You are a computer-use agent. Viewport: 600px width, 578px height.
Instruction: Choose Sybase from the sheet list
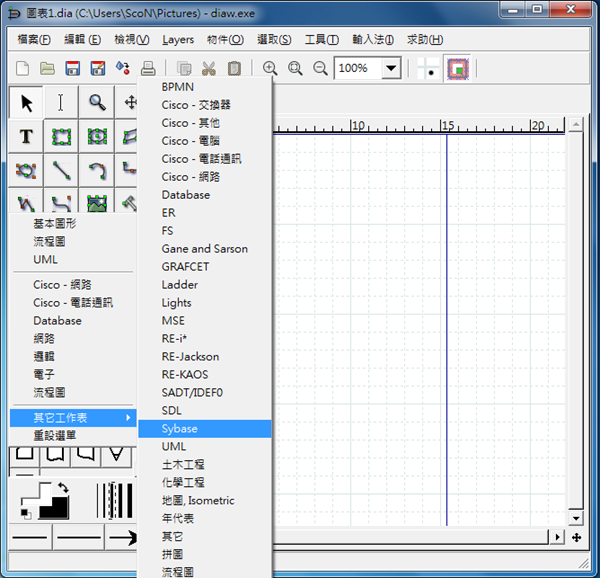pyautogui.click(x=180, y=429)
